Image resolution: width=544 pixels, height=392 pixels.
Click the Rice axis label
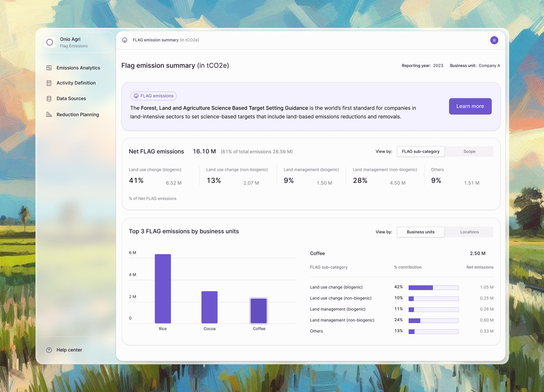[163, 329]
